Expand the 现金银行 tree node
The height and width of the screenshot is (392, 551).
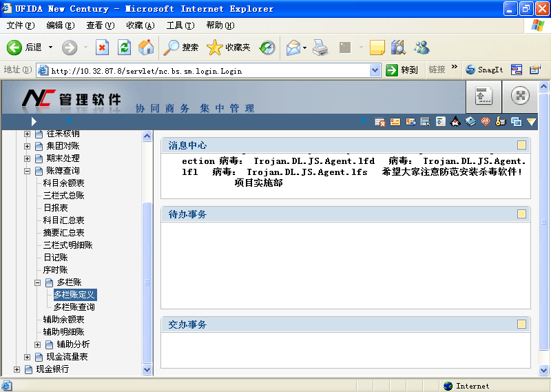click(x=17, y=369)
